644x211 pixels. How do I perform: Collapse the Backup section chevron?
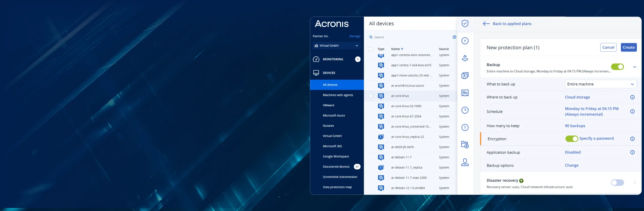tap(634, 67)
